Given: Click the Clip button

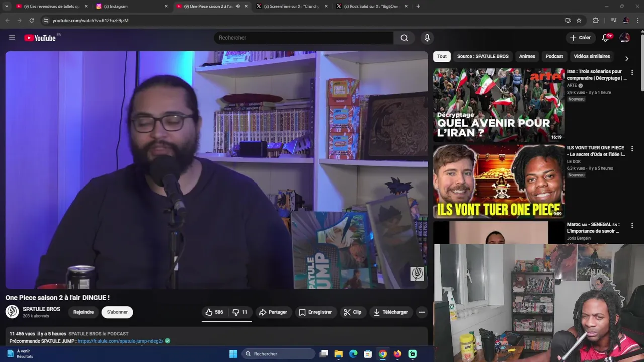Looking at the screenshot, I should (x=352, y=312).
